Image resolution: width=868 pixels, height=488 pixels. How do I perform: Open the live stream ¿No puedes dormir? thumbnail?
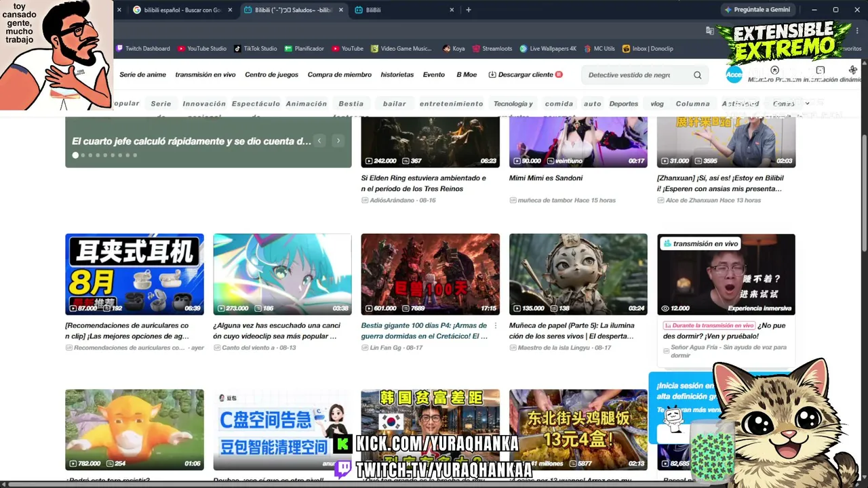click(726, 274)
